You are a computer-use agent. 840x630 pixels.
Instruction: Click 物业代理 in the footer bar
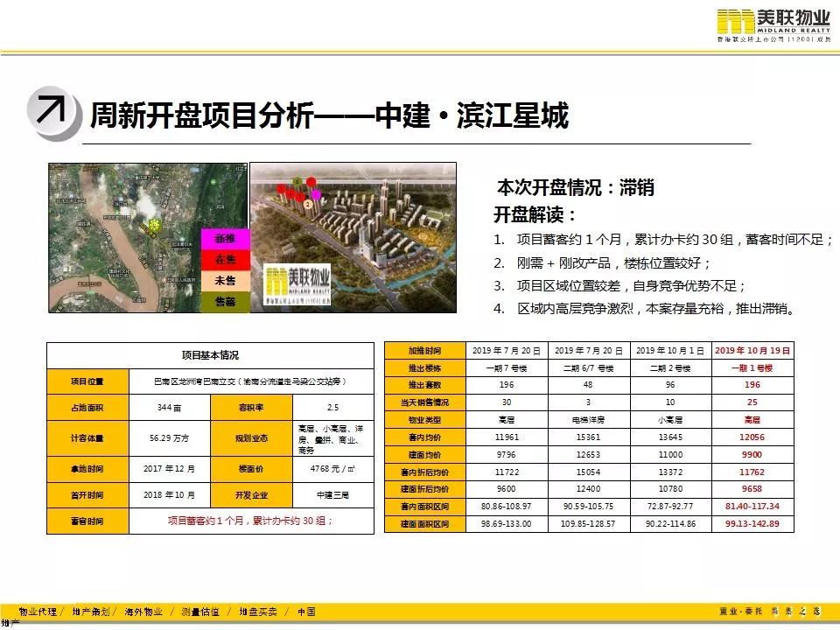point(38,612)
